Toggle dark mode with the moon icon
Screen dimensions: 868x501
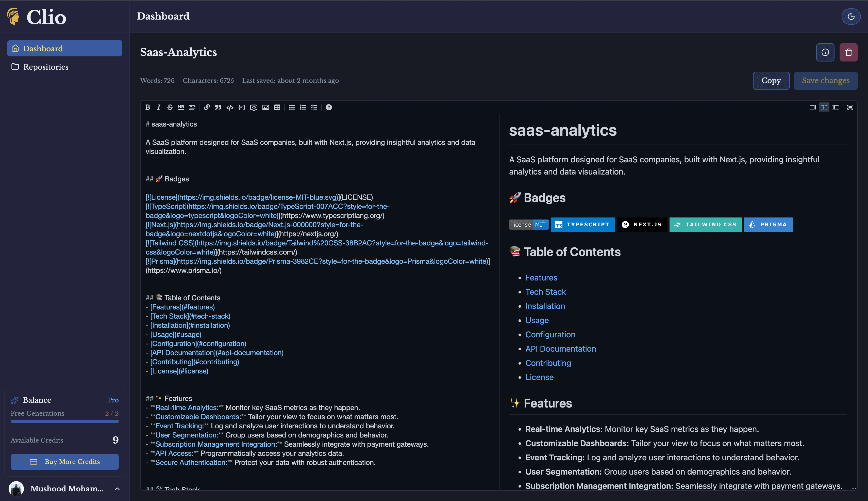(852, 16)
